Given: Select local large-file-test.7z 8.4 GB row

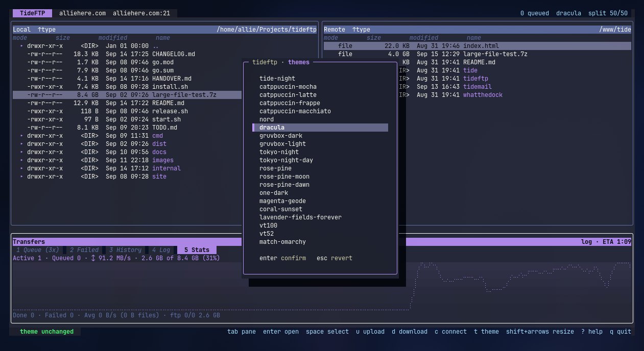Looking at the screenshot, I should tap(127, 95).
